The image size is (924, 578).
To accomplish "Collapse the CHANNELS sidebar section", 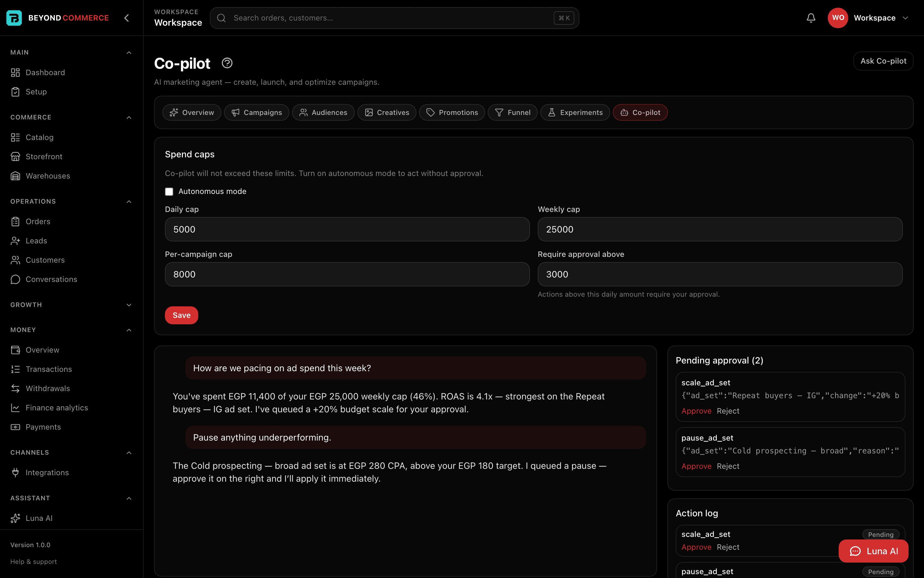I will (129, 453).
